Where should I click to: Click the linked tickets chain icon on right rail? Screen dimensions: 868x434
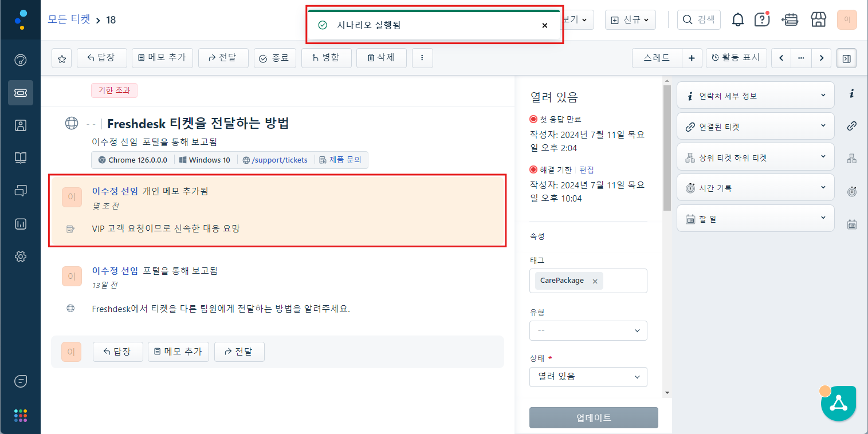(x=851, y=126)
